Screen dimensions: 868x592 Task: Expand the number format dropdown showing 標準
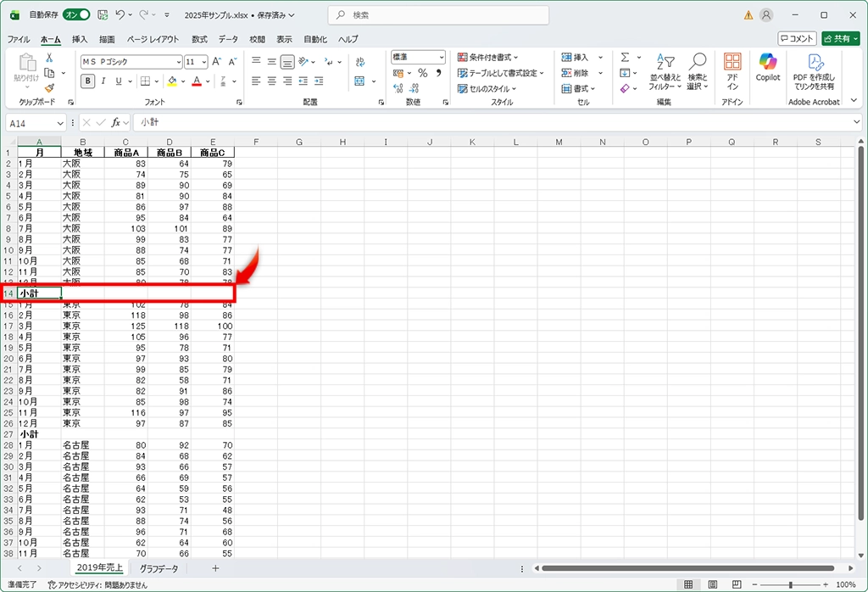click(418, 58)
